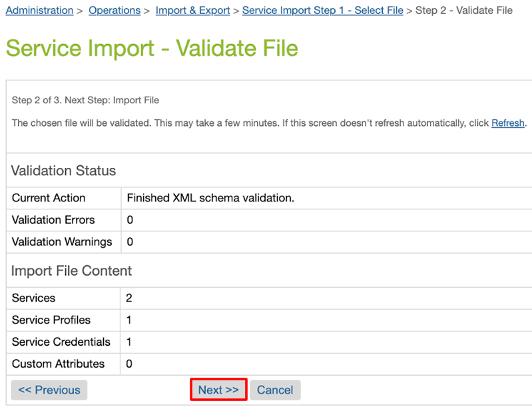Screen dimensions: 532x411
Task: Click the Validation Warnings row label
Action: click(x=62, y=242)
